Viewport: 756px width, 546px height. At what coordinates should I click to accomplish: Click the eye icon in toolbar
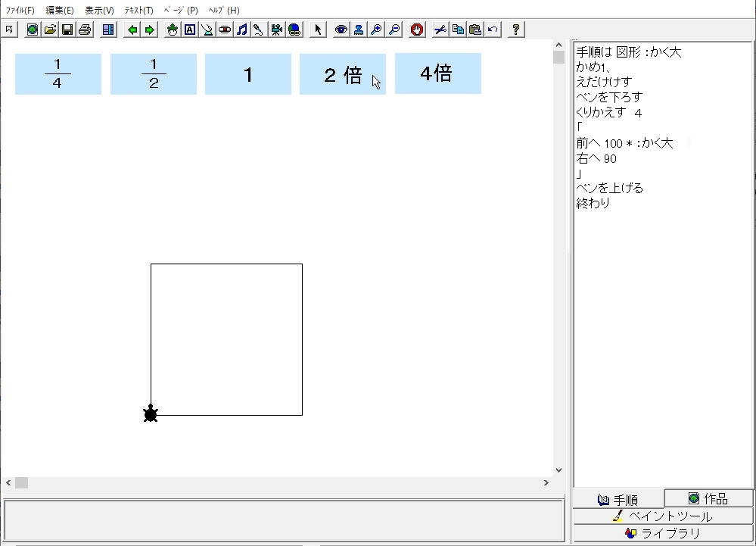pyautogui.click(x=341, y=30)
